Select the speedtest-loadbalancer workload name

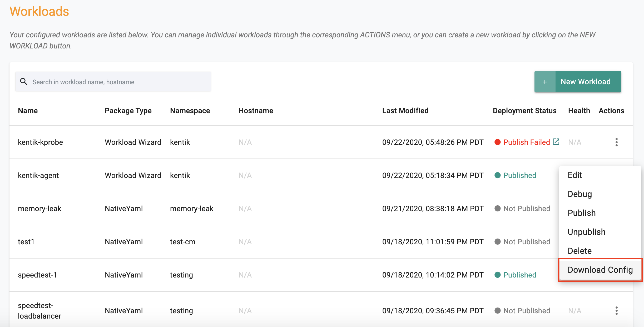point(39,311)
